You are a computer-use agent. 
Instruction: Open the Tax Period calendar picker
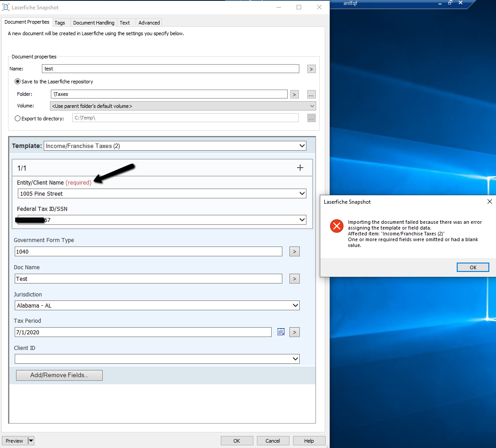click(x=281, y=332)
